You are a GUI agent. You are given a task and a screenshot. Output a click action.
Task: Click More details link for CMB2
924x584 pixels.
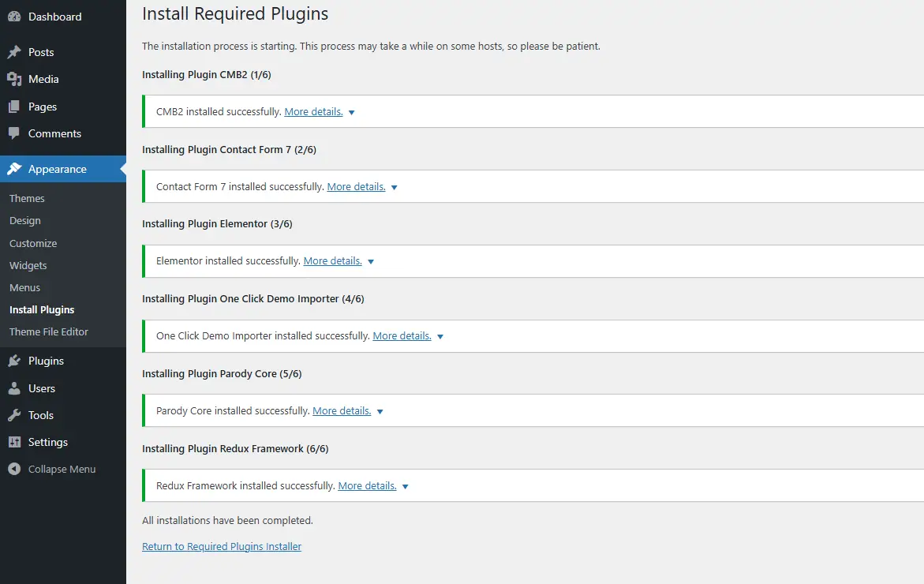[313, 112]
